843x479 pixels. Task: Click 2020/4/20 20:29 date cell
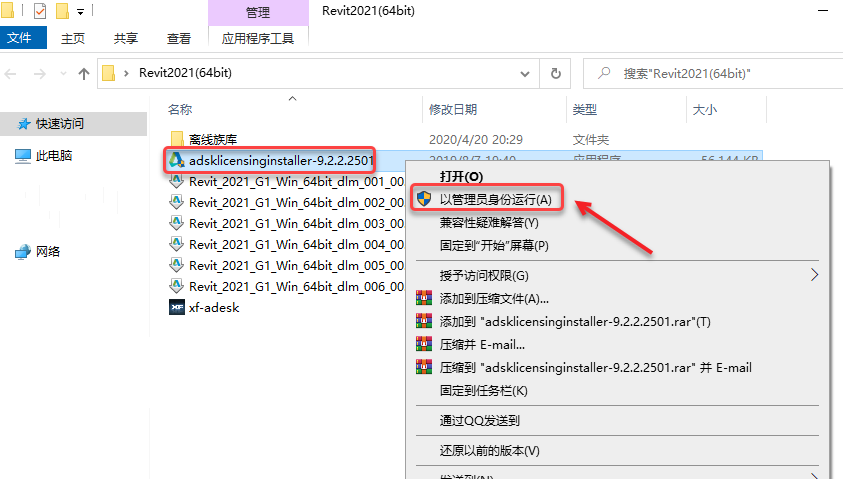[476, 140]
